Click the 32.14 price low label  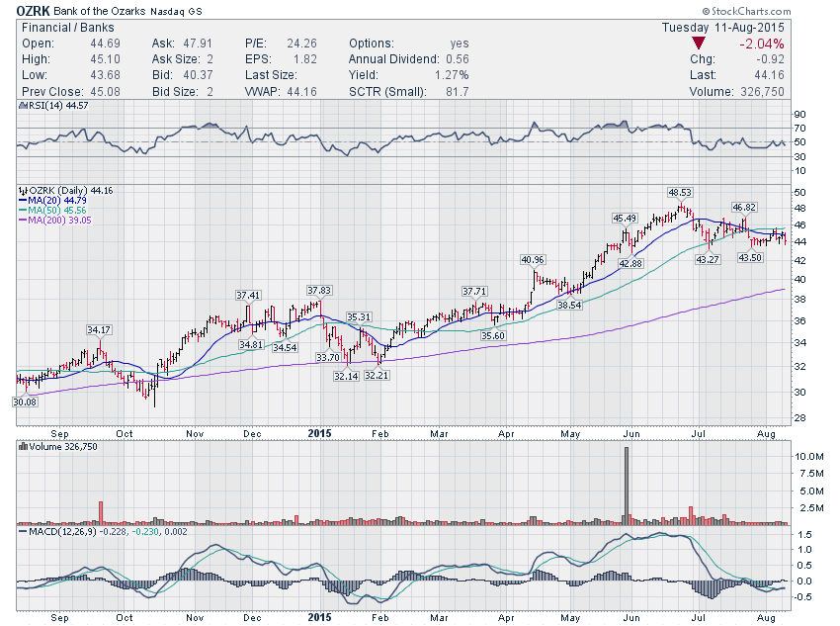click(x=346, y=376)
